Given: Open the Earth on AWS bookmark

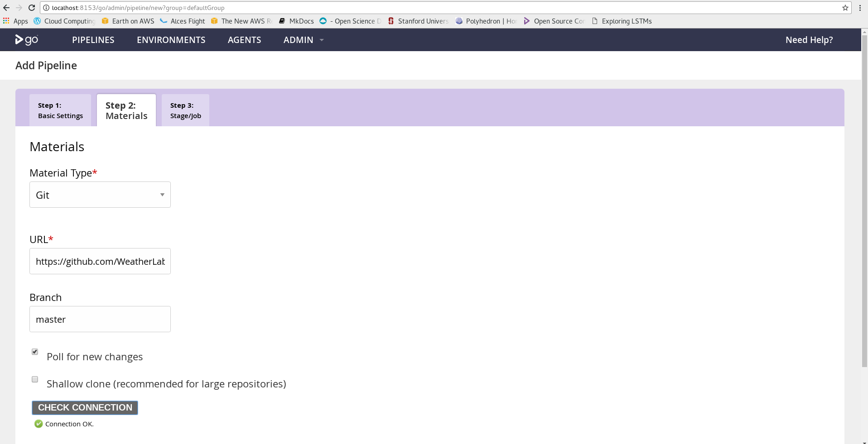Looking at the screenshot, I should (x=128, y=21).
